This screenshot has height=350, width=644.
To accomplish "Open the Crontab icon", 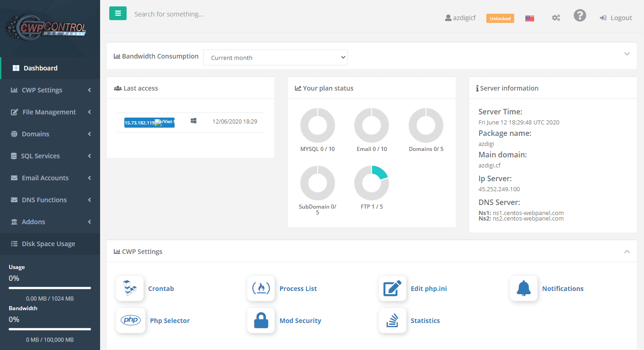I will (x=130, y=289).
